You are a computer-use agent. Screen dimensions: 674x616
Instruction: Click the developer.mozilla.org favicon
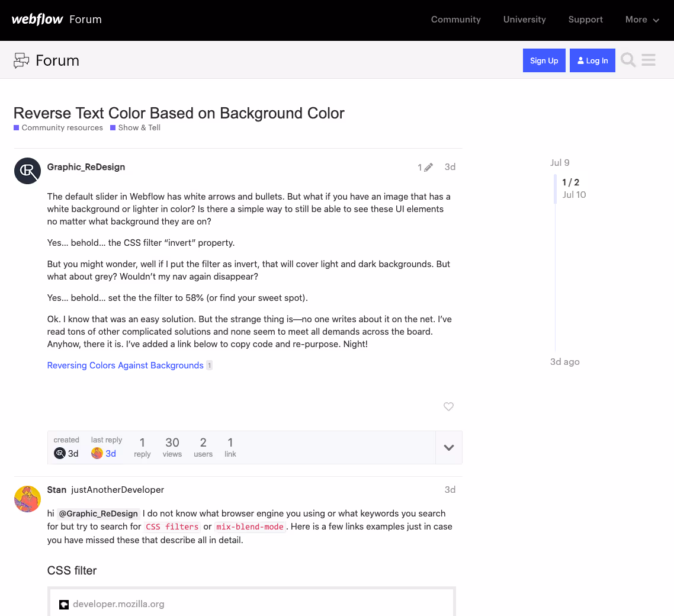[64, 604]
